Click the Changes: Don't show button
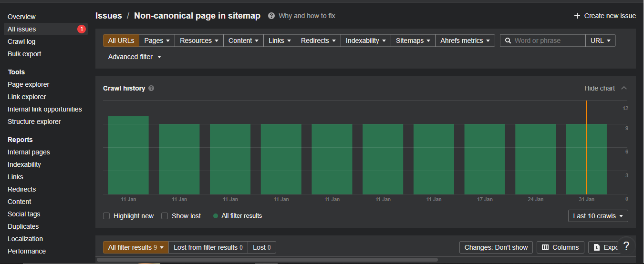Image resolution: width=644 pixels, height=264 pixels. click(496, 247)
